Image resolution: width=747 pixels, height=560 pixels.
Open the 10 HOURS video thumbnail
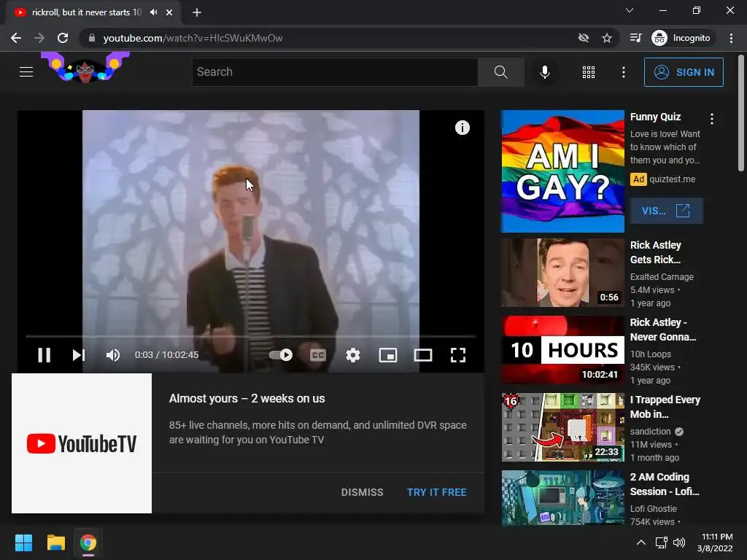562,350
